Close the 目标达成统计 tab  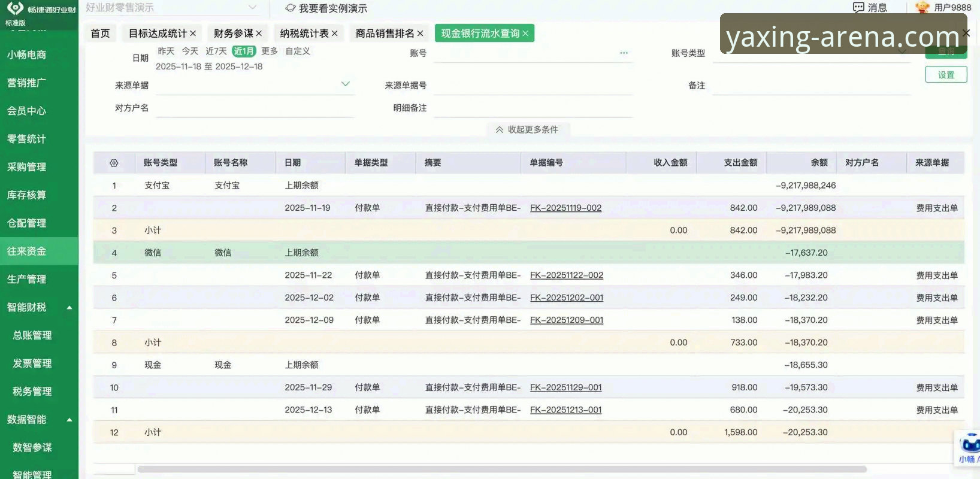point(193,34)
